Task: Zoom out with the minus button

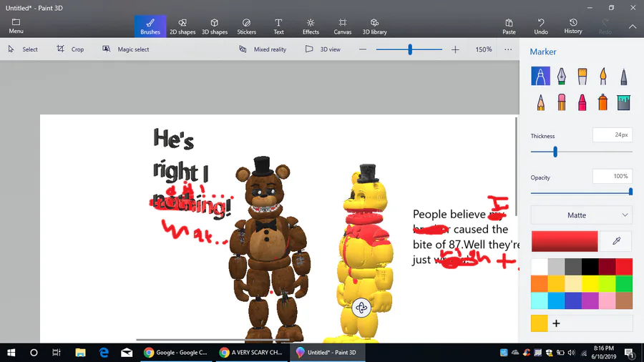Action: pos(362,49)
